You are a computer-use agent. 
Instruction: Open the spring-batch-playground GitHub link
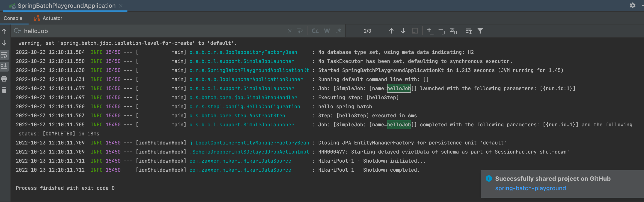(x=530, y=188)
